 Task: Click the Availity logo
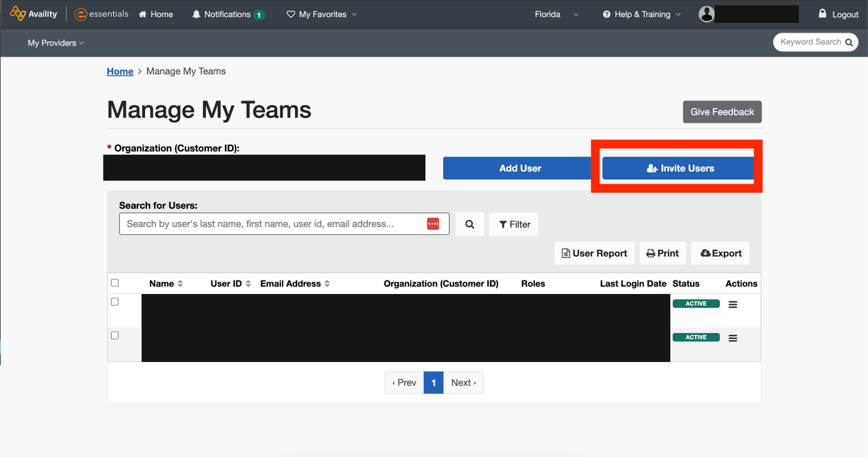[x=33, y=14]
